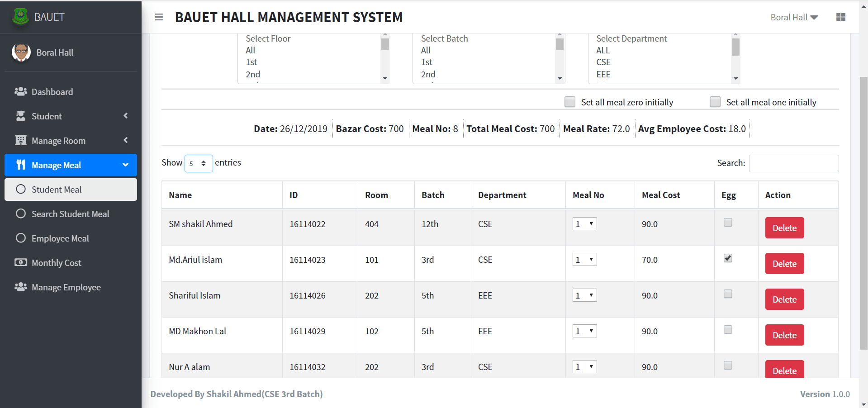
Task: Select 2nd in the Select Batch list
Action: pos(428,74)
